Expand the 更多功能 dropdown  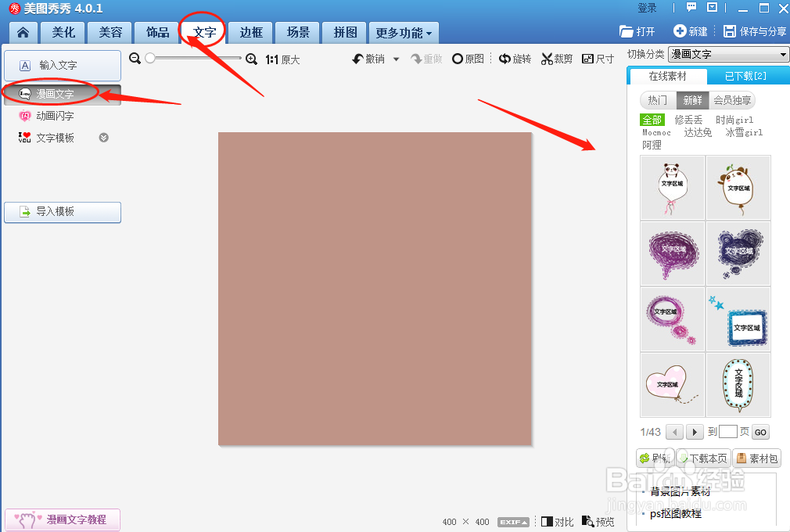[404, 33]
